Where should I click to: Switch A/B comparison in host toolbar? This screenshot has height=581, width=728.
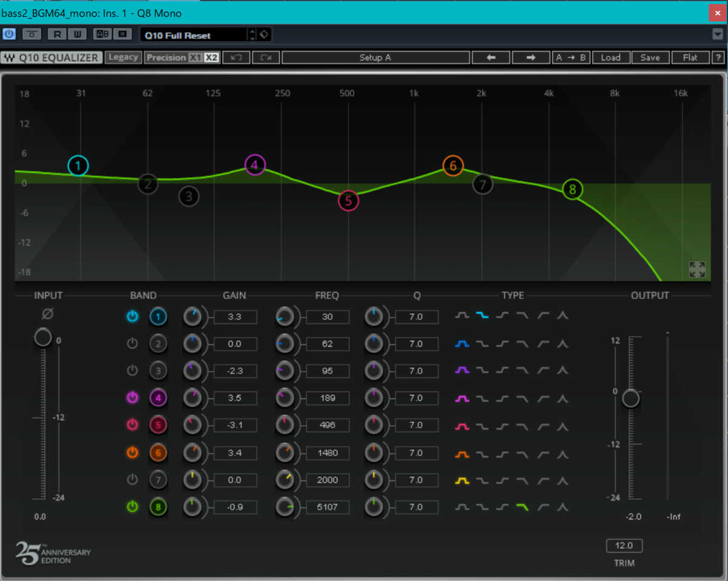click(102, 34)
